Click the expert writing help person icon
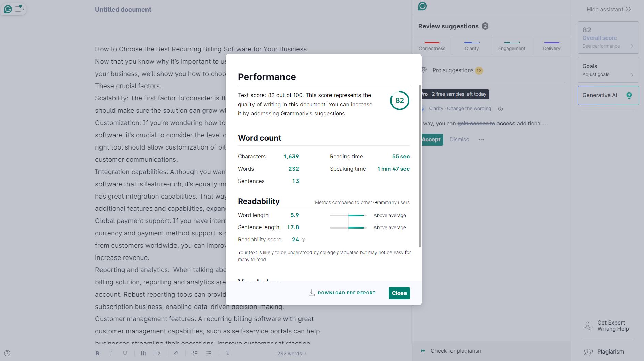This screenshot has height=361, width=644. [x=588, y=326]
